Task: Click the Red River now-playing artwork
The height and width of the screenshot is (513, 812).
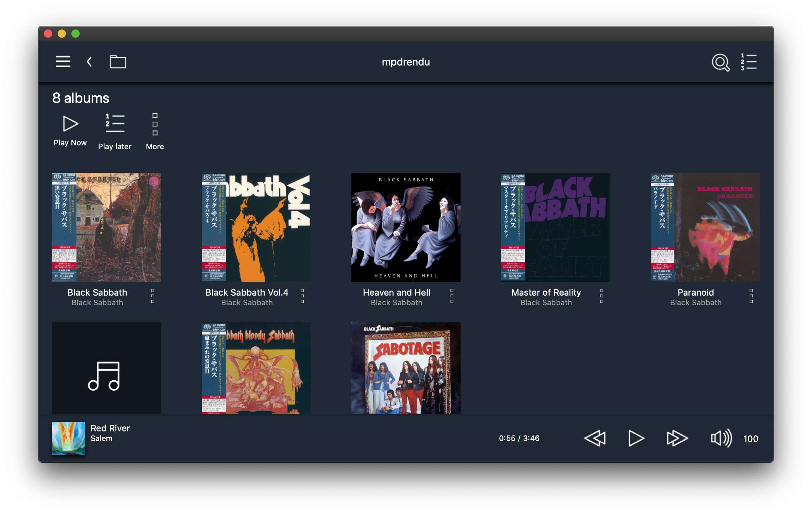Action: coord(69,438)
